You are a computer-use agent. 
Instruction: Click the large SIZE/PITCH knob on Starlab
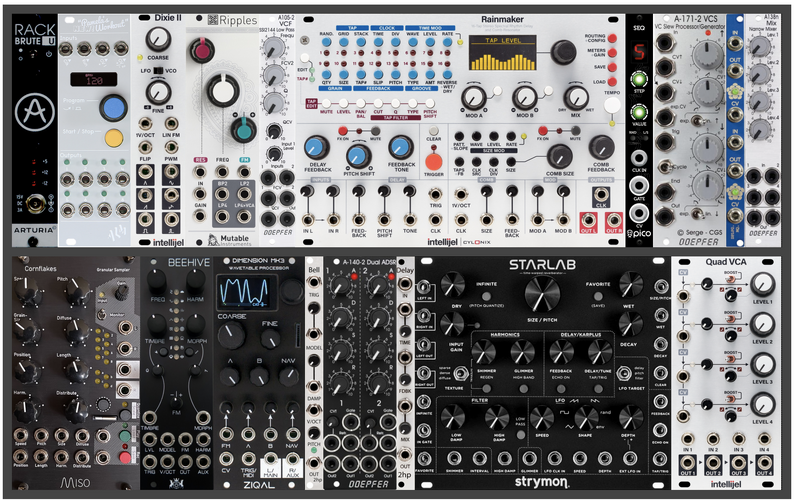542,294
